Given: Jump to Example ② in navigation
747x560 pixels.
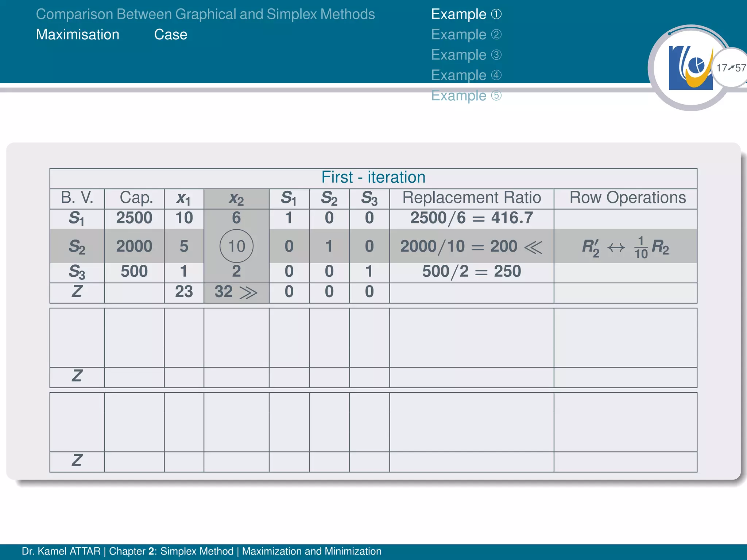Looking at the screenshot, I should coord(466,35).
